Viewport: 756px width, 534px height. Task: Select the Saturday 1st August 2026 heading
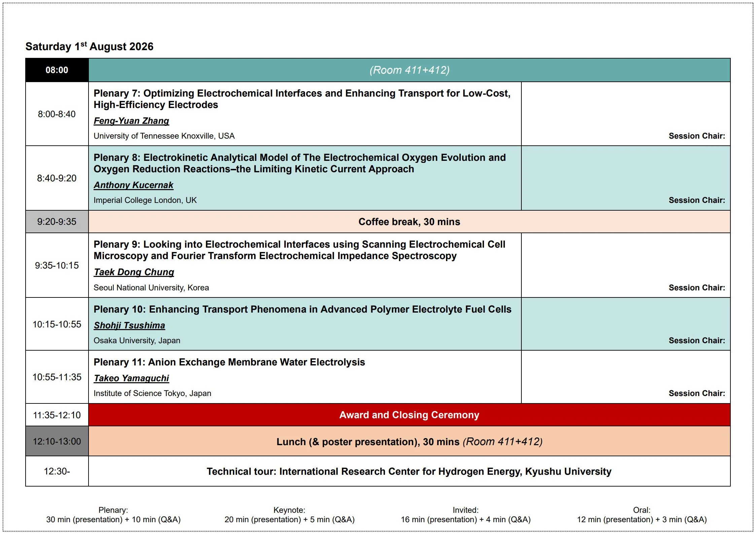[90, 46]
